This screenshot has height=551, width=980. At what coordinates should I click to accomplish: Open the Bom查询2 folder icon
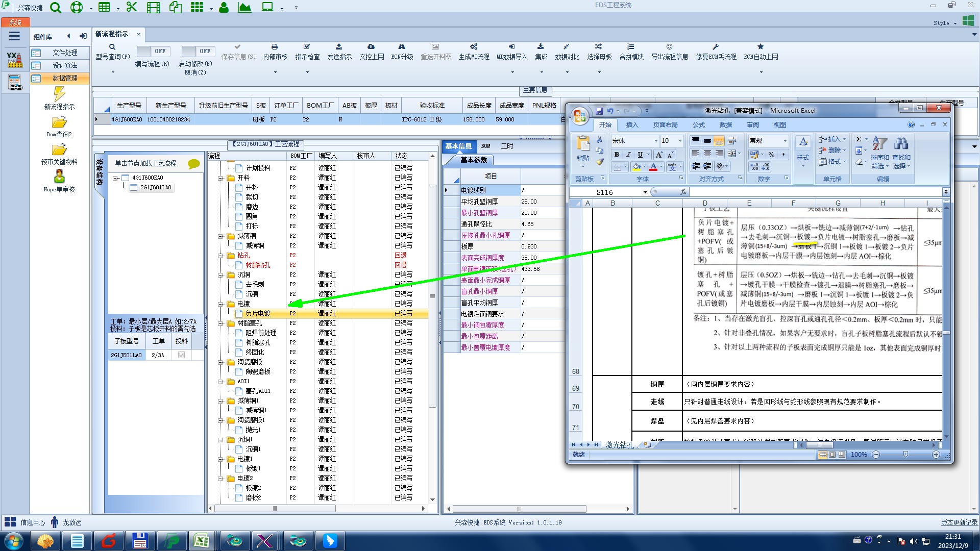[59, 122]
